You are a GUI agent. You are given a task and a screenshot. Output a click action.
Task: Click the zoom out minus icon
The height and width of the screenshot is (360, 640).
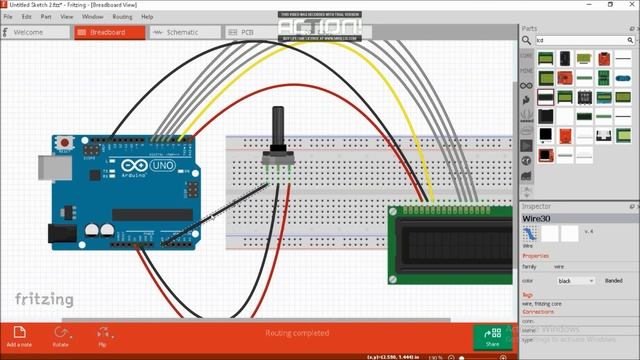coord(451,358)
